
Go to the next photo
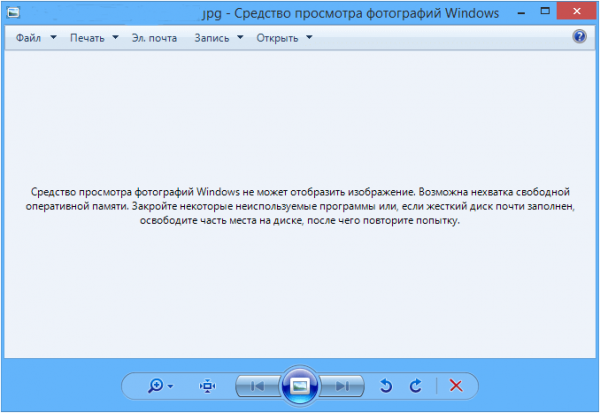pos(342,386)
